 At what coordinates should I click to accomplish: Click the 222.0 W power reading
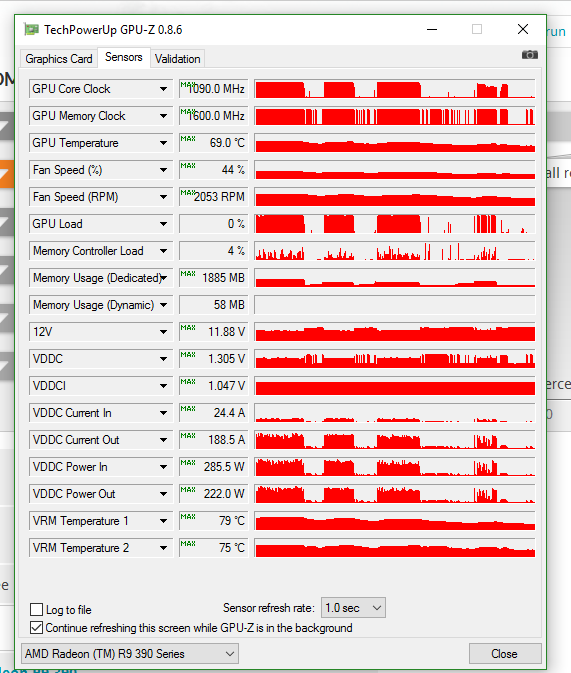click(213, 494)
